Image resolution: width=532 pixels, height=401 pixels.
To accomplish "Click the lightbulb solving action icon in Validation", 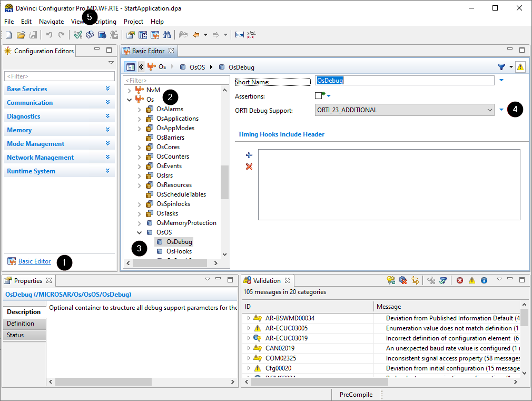I will 391,280.
